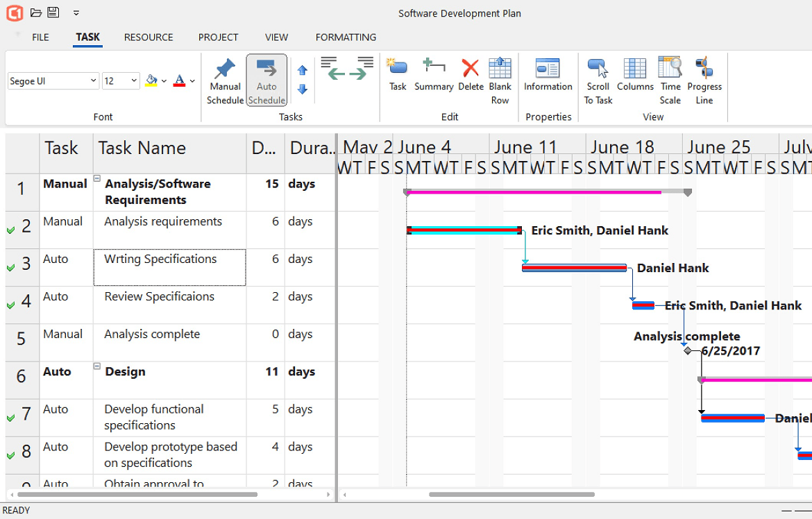Screen dimensions: 812x519
Task: Click green checkmark on row 3
Action: pos(11,268)
